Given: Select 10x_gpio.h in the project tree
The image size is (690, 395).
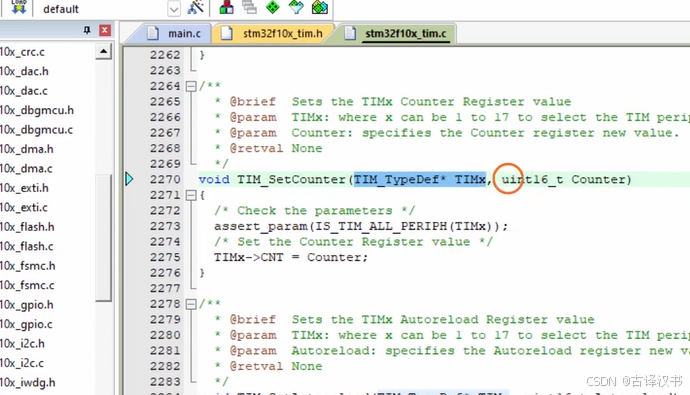Looking at the screenshot, I should pos(27,305).
